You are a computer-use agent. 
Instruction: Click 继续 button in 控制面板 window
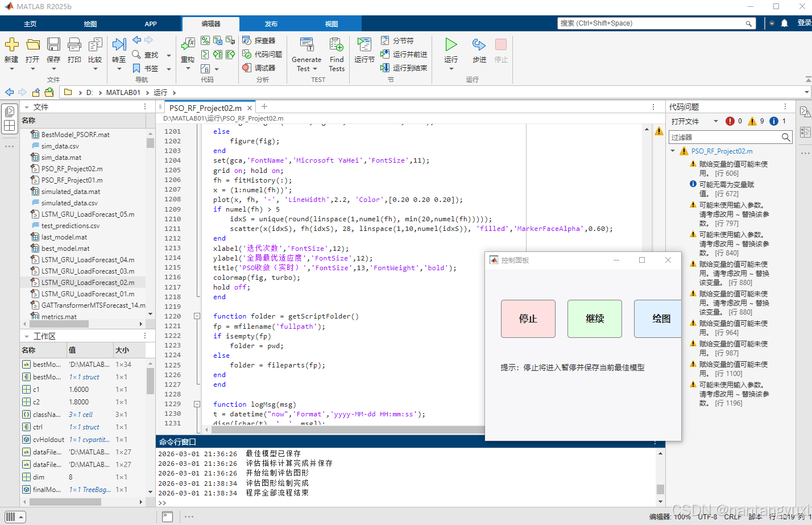point(595,319)
